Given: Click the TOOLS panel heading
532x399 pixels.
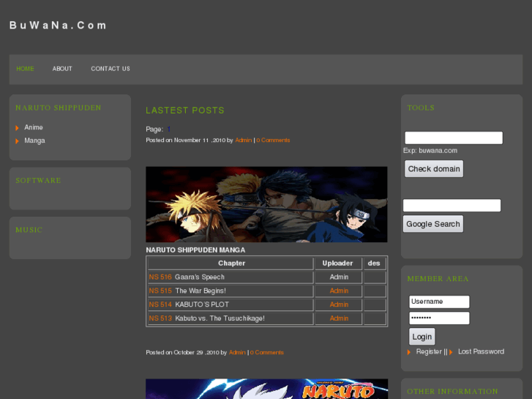Looking at the screenshot, I should [x=421, y=108].
